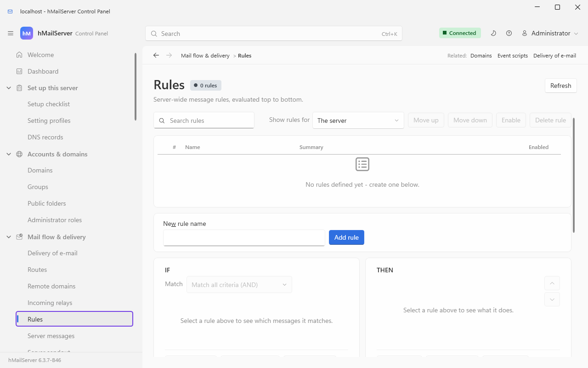
Task: Move action up in THEN panel
Action: click(x=552, y=283)
